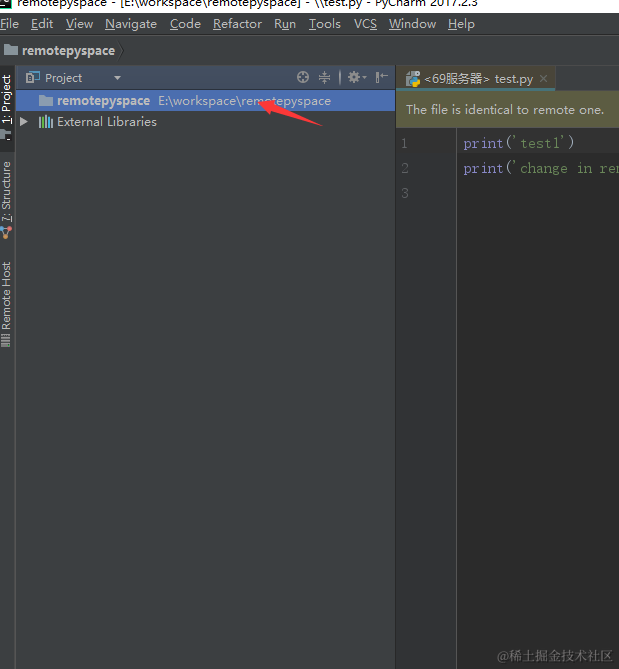Open the Edit menu

point(42,24)
